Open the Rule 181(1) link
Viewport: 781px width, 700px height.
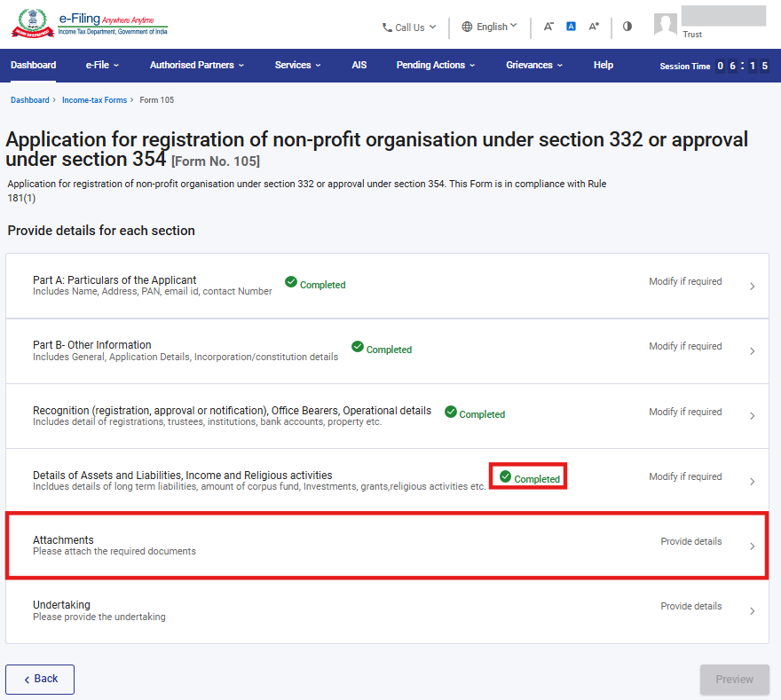point(21,198)
